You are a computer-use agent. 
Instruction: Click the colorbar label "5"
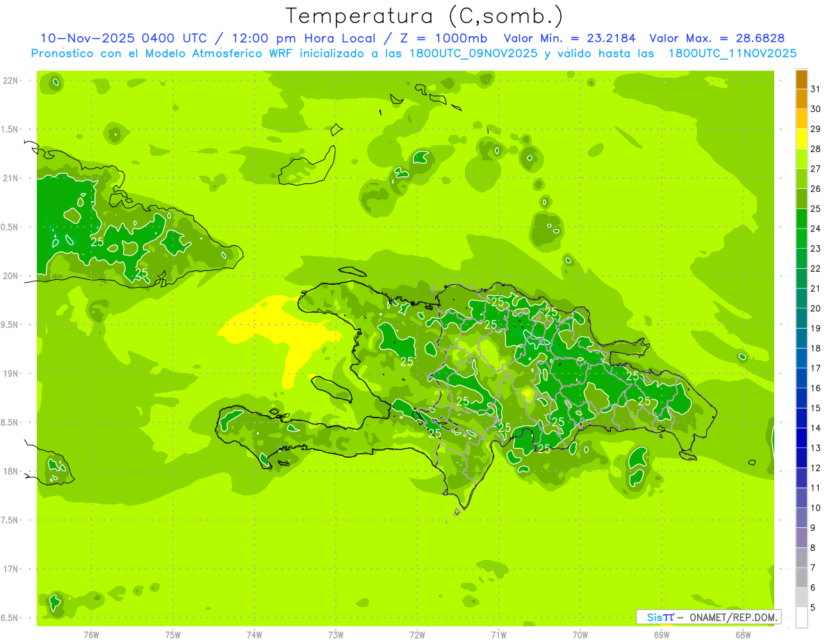coord(813,608)
